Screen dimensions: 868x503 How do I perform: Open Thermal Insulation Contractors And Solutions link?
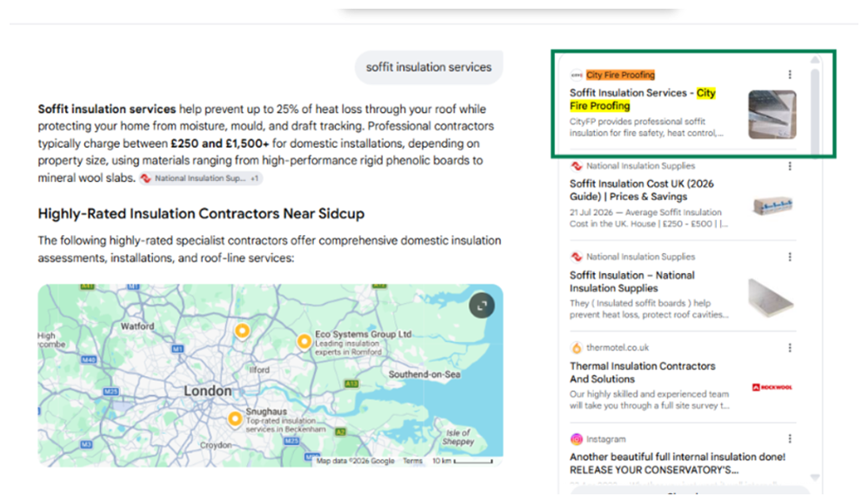(642, 372)
